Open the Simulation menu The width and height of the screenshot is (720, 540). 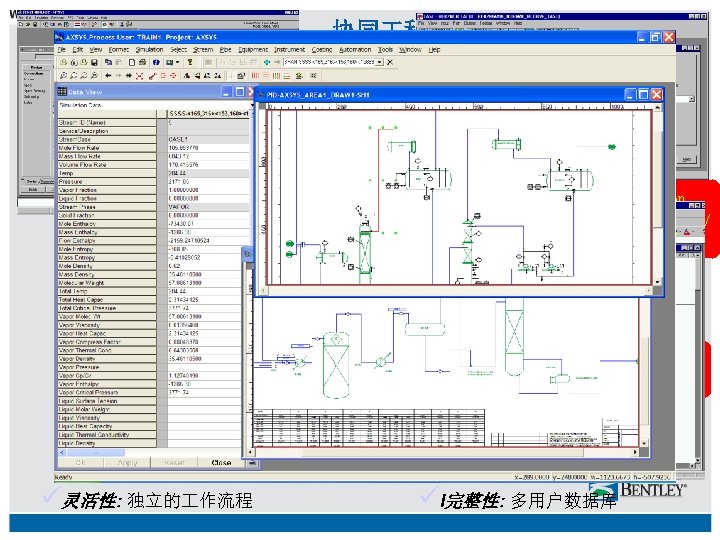(149, 50)
